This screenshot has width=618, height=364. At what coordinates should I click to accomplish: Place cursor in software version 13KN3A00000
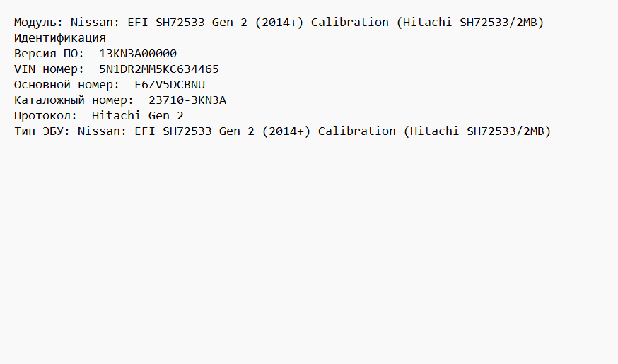tap(138, 53)
